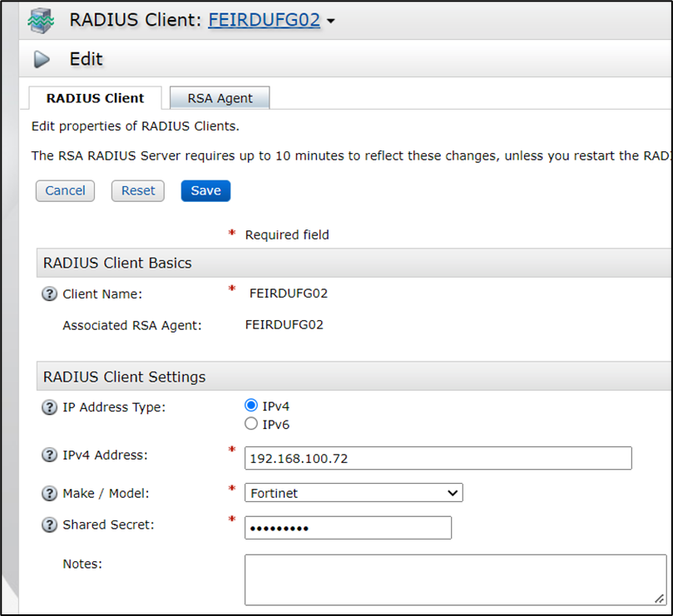The height and width of the screenshot is (616, 673).
Task: Click the Cancel button
Action: coord(65,190)
